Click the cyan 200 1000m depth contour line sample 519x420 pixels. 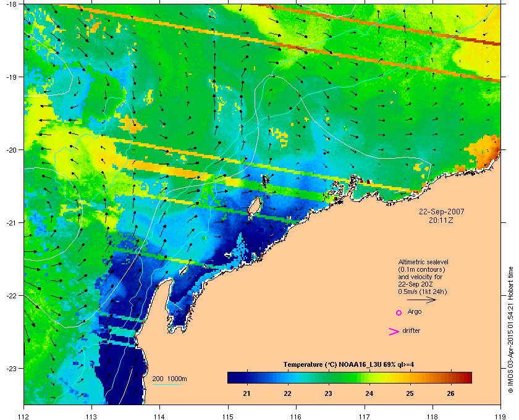tap(166, 384)
